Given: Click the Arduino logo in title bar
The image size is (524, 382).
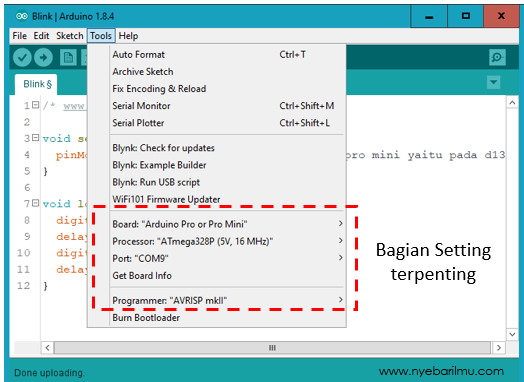Looking at the screenshot, I should pyautogui.click(x=22, y=16).
